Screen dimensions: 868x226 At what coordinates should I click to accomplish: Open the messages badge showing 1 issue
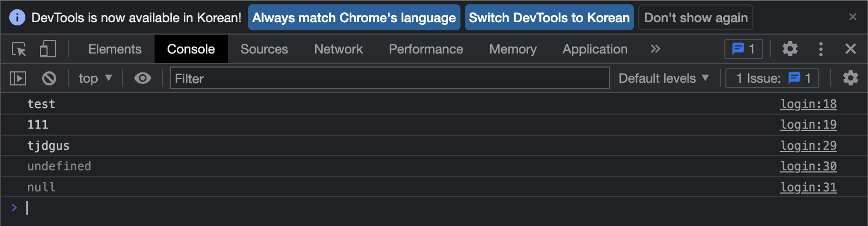[744, 49]
